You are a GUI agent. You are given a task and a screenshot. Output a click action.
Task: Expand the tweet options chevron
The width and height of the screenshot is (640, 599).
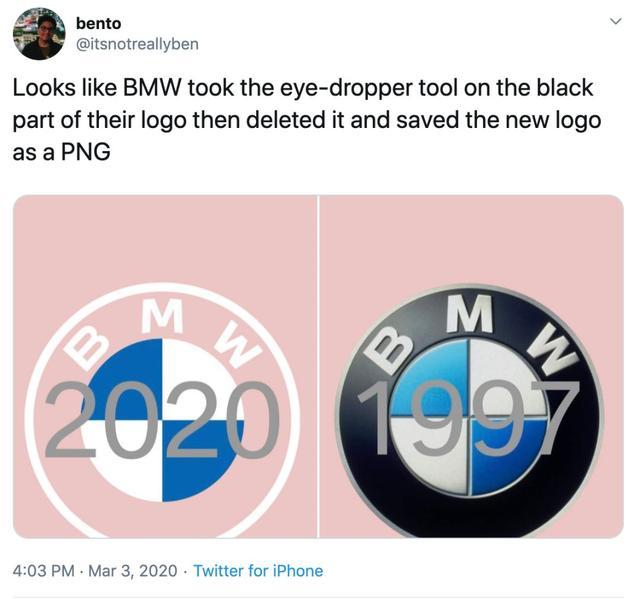coord(616,21)
